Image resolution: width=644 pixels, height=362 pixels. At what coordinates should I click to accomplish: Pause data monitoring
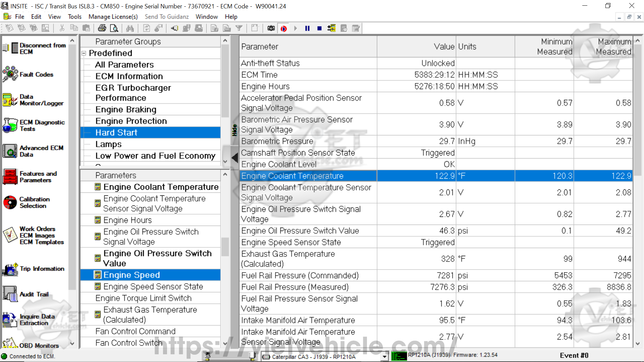307,28
